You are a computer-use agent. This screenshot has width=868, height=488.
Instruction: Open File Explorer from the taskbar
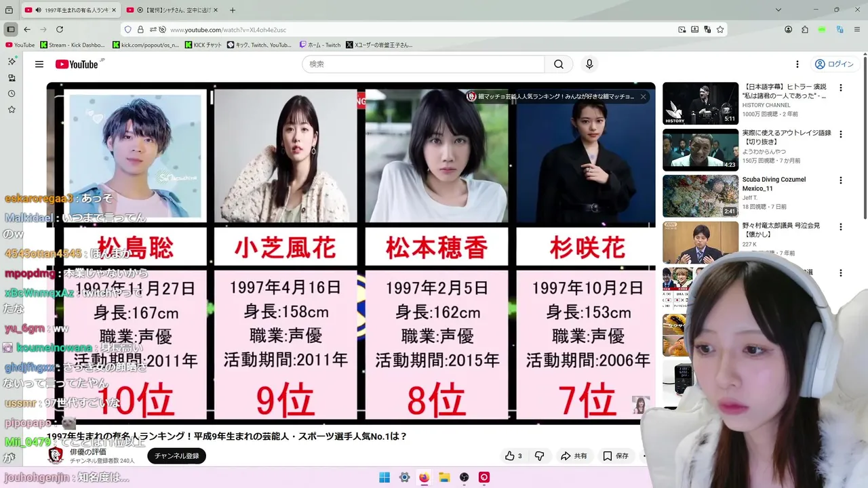(444, 477)
